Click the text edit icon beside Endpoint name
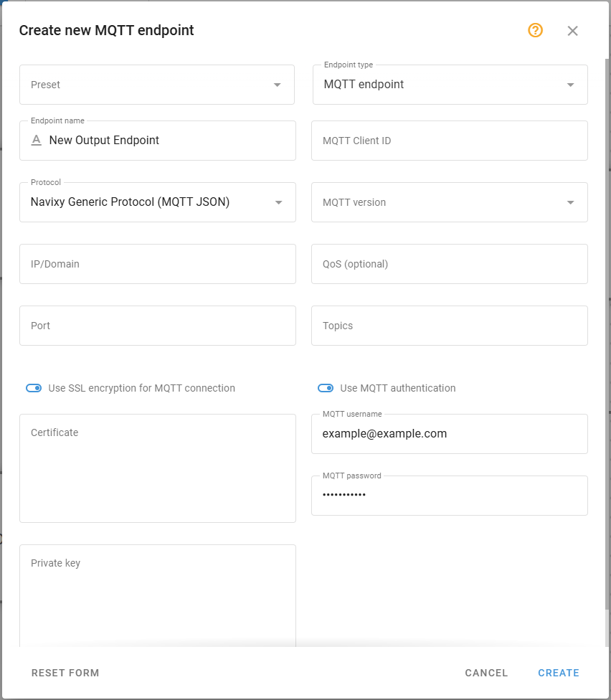The height and width of the screenshot is (700, 611). click(x=36, y=141)
